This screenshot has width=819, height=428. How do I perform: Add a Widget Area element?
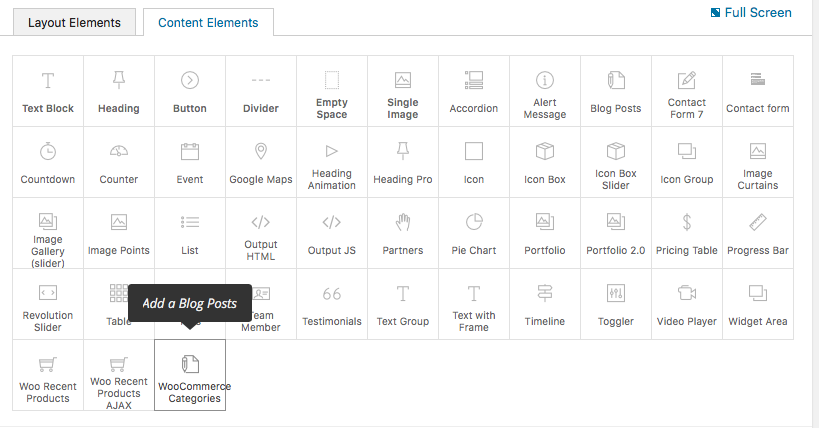[758, 305]
